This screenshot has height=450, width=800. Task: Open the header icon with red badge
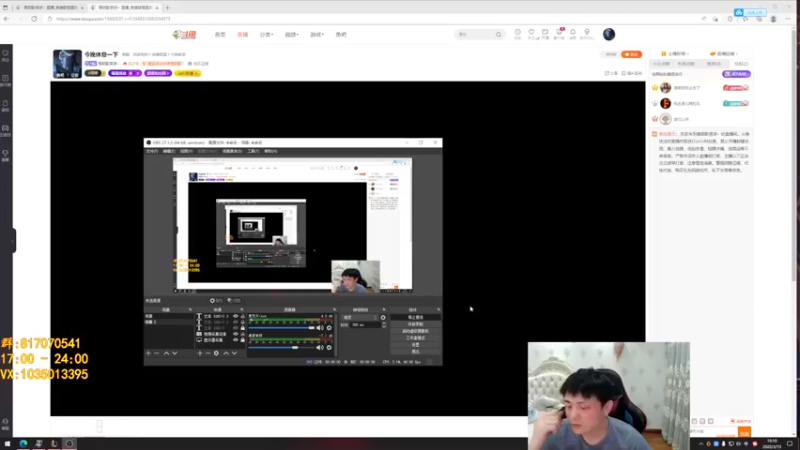click(x=559, y=34)
